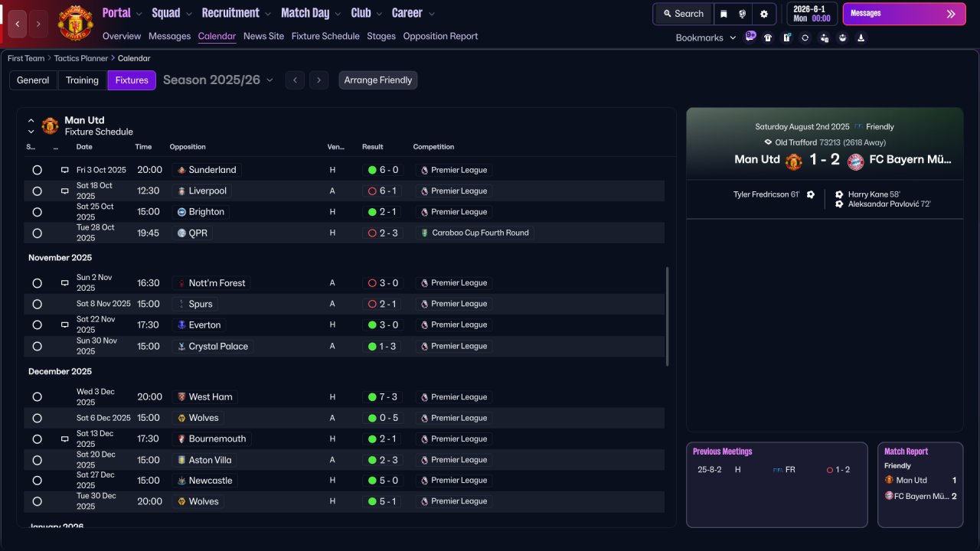This screenshot has width=980, height=551.
Task: Click the date display 2026-6-1 Mon
Action: pos(812,14)
